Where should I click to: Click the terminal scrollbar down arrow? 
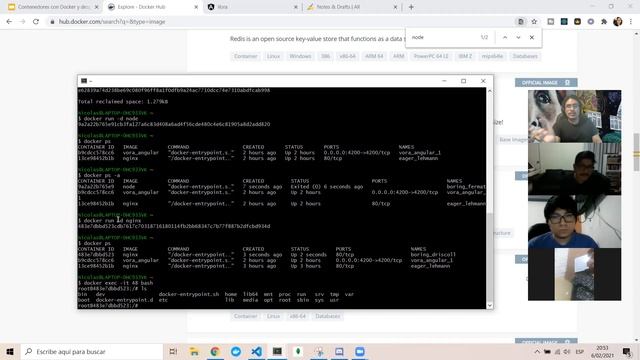(x=489, y=305)
